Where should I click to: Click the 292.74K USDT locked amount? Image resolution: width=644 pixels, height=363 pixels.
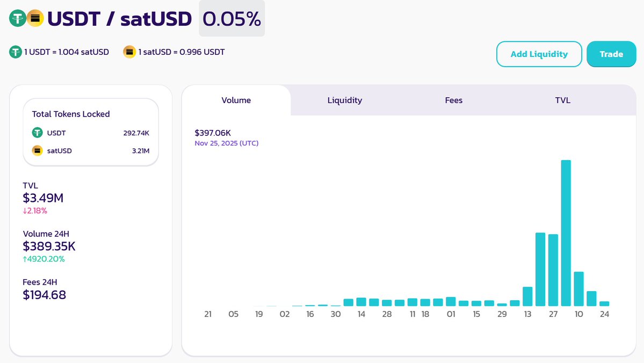[x=136, y=133]
